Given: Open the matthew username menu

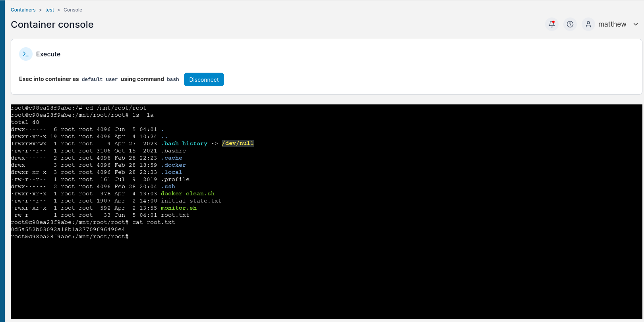Looking at the screenshot, I should point(612,24).
